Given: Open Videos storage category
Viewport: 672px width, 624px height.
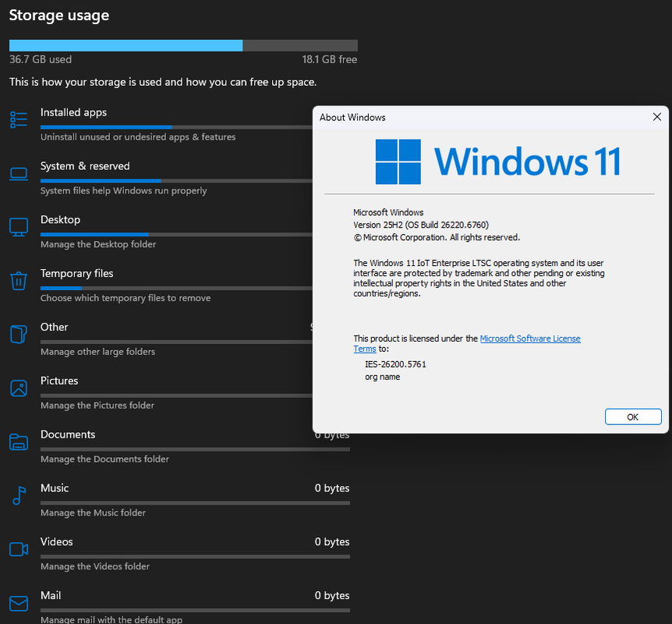Looking at the screenshot, I should (x=180, y=553).
